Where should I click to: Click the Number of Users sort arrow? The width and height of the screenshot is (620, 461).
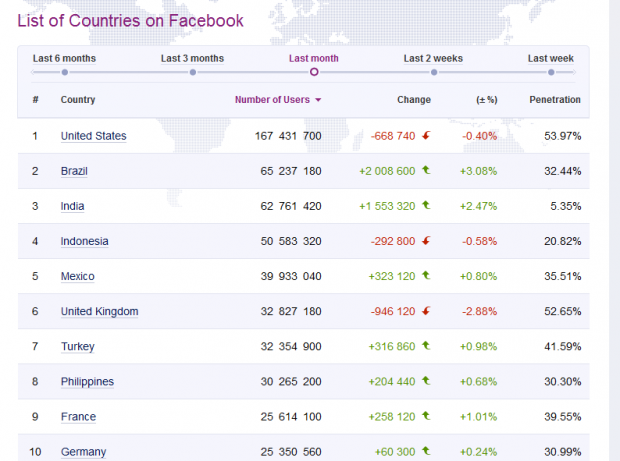[318, 101]
